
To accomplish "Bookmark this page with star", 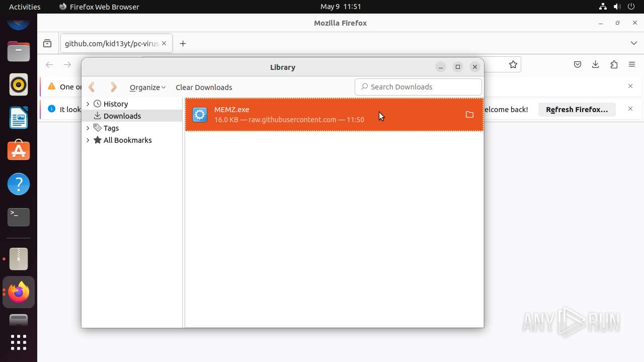I will (513, 64).
